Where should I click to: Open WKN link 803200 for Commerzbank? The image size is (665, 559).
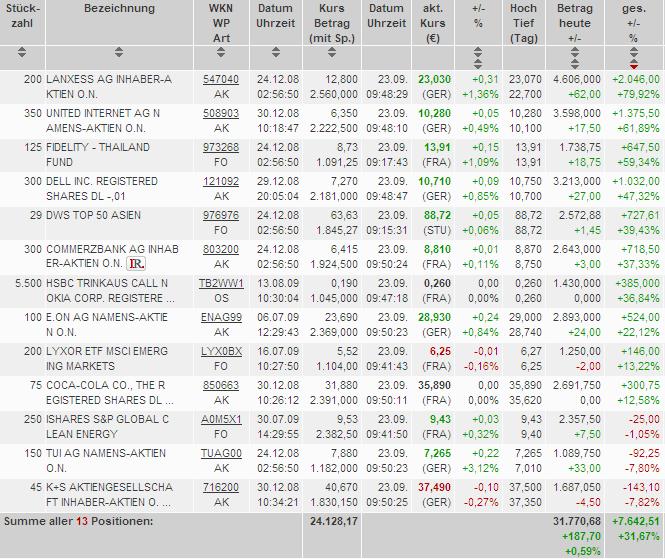[221, 249]
